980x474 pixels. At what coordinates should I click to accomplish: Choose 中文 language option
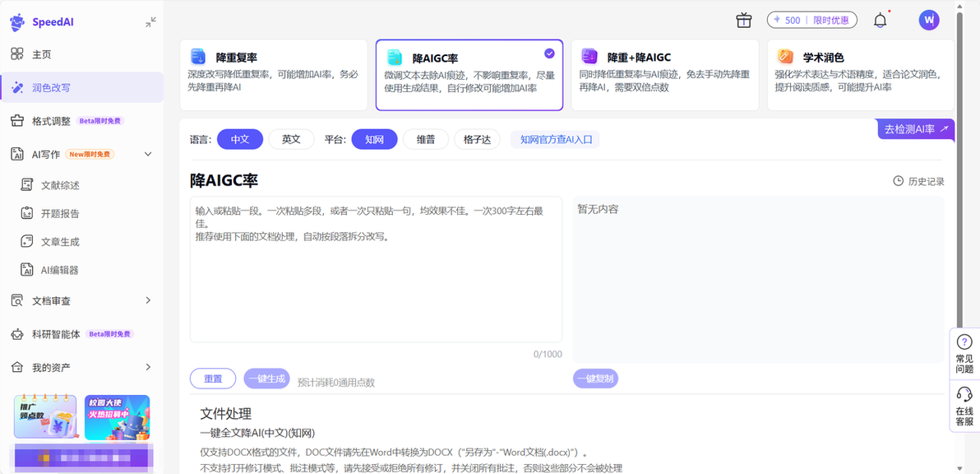click(240, 139)
